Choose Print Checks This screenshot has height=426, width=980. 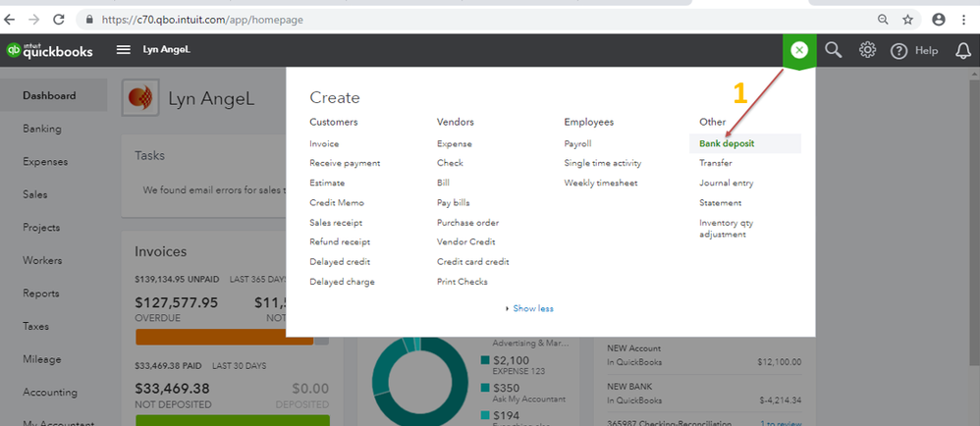coord(463,282)
